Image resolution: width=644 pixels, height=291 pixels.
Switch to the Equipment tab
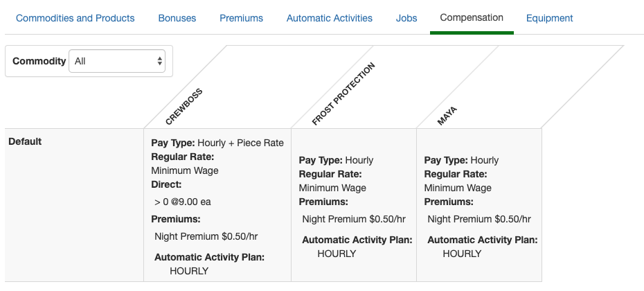[549, 18]
